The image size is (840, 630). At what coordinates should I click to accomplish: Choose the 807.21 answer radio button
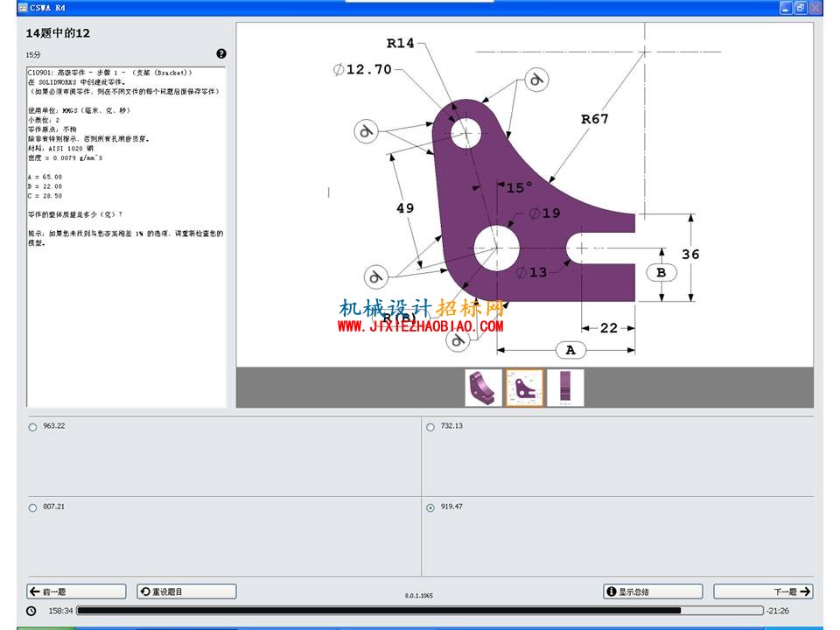[x=32, y=507]
